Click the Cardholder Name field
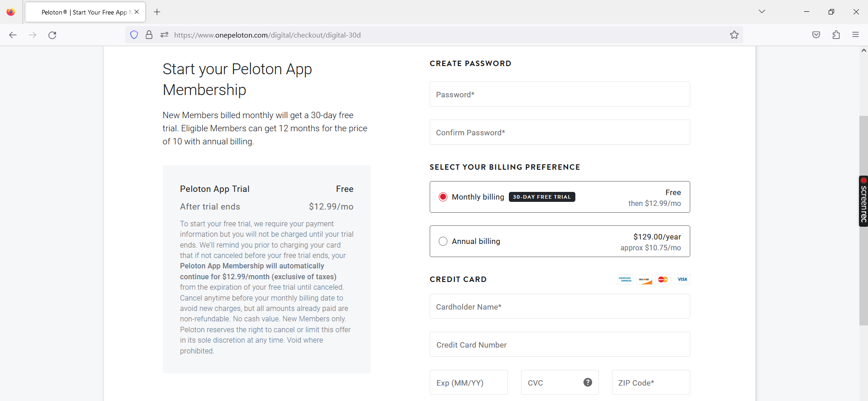The width and height of the screenshot is (868, 401). point(560,306)
